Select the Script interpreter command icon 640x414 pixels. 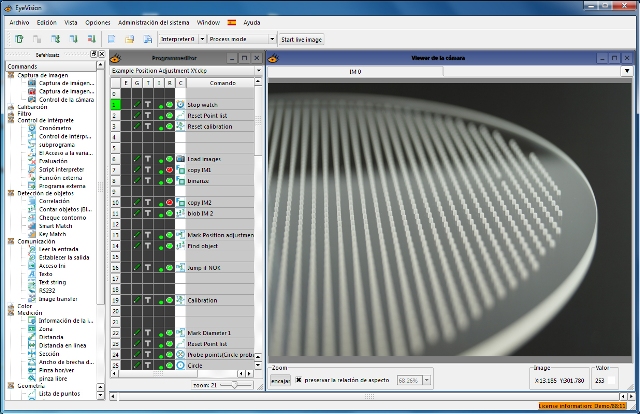click(32, 169)
